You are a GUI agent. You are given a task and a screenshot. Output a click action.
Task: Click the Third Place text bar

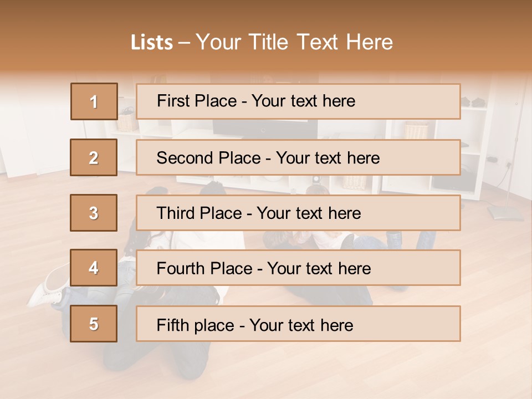tap(298, 213)
